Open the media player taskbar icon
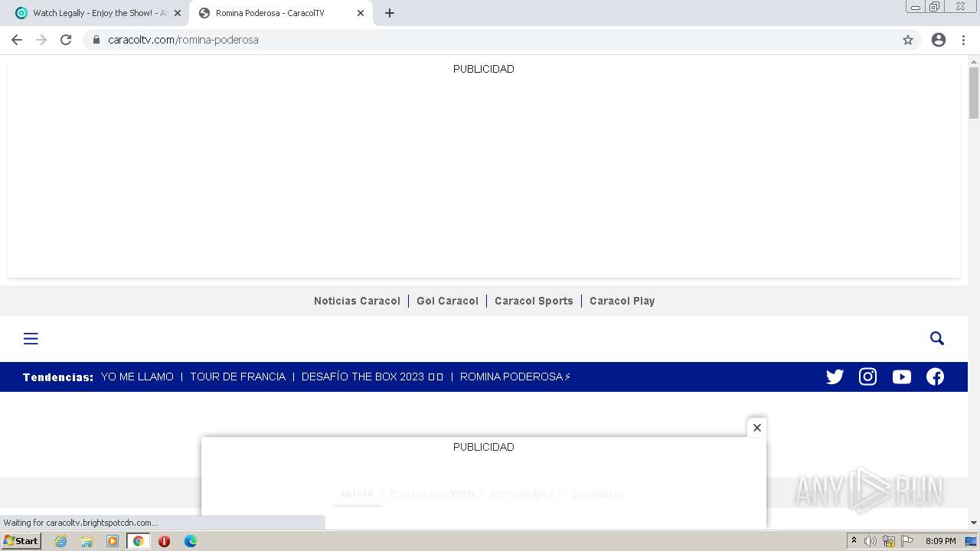The image size is (980, 551). click(x=113, y=541)
